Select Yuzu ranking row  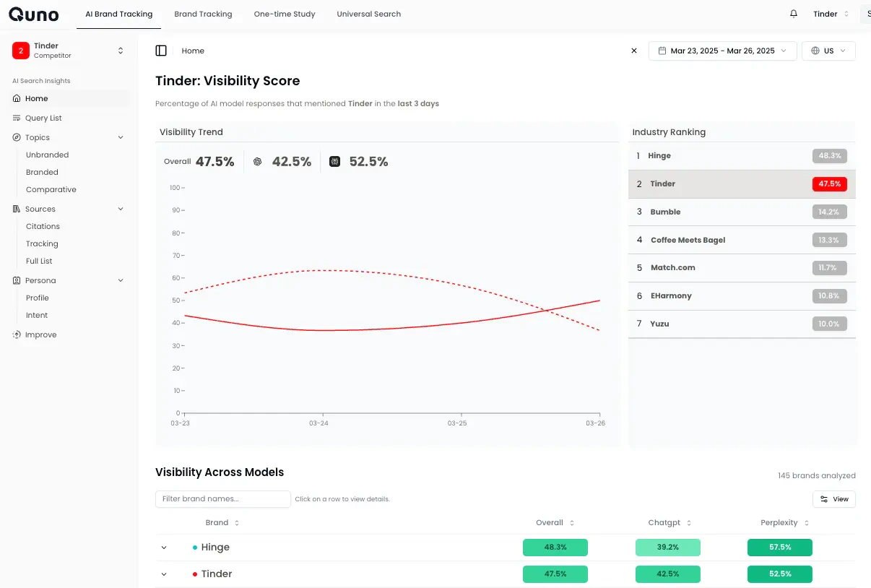742,324
